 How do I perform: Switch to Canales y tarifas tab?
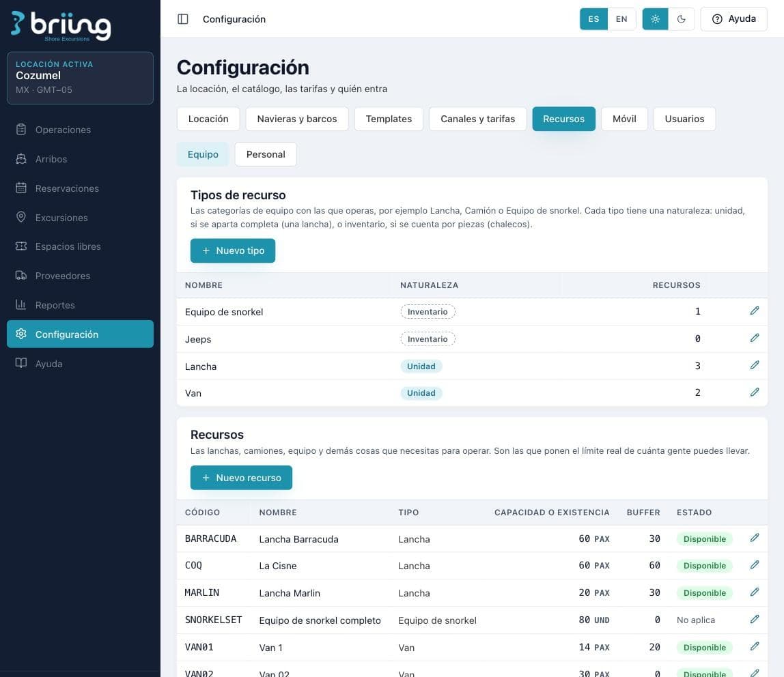[x=477, y=119]
